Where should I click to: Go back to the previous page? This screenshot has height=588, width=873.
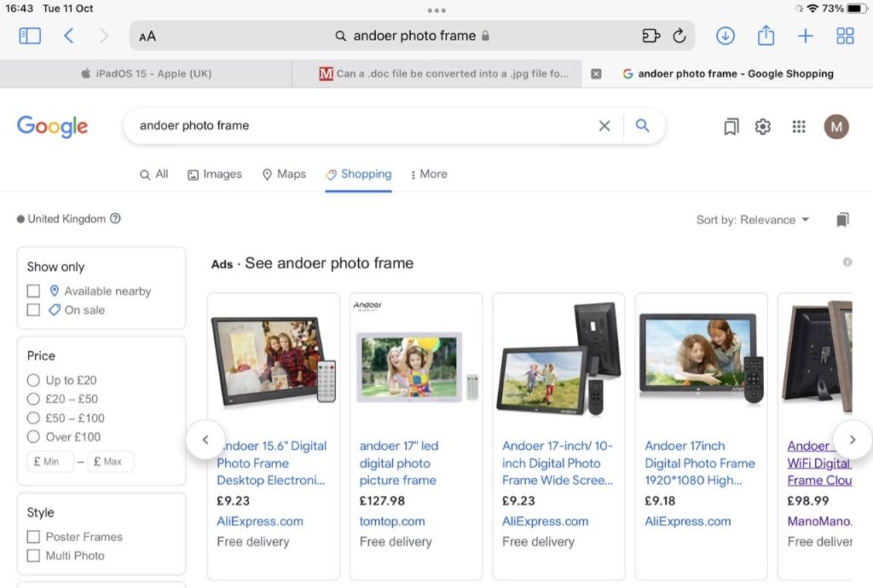point(68,36)
